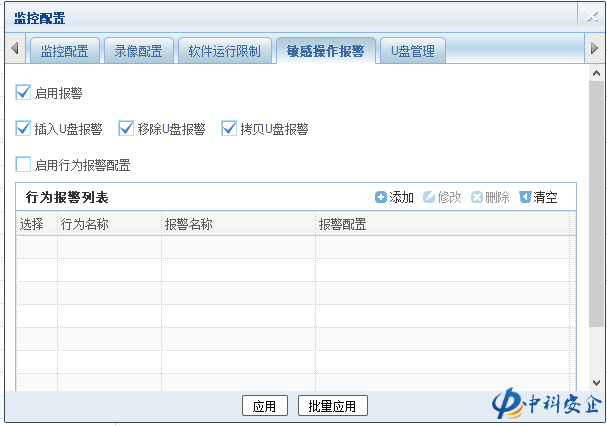Toggle the 移除U盘报警 checkbox

click(126, 128)
